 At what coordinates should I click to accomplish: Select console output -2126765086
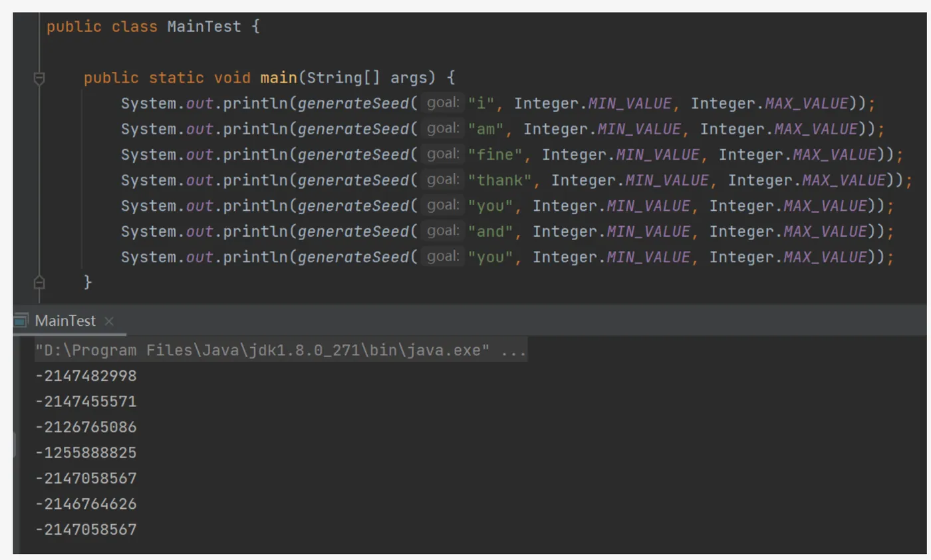coord(86,427)
